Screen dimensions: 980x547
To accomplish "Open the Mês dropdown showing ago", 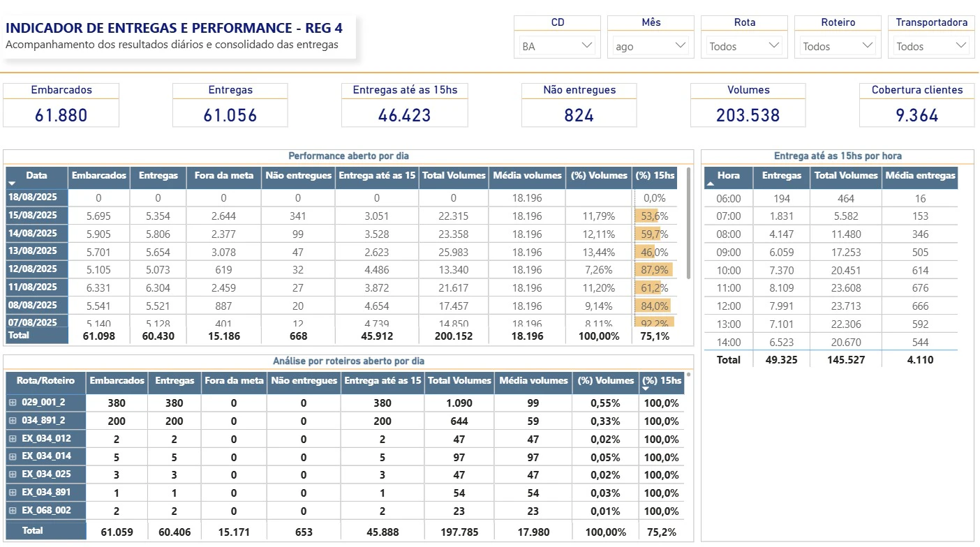I will point(651,47).
